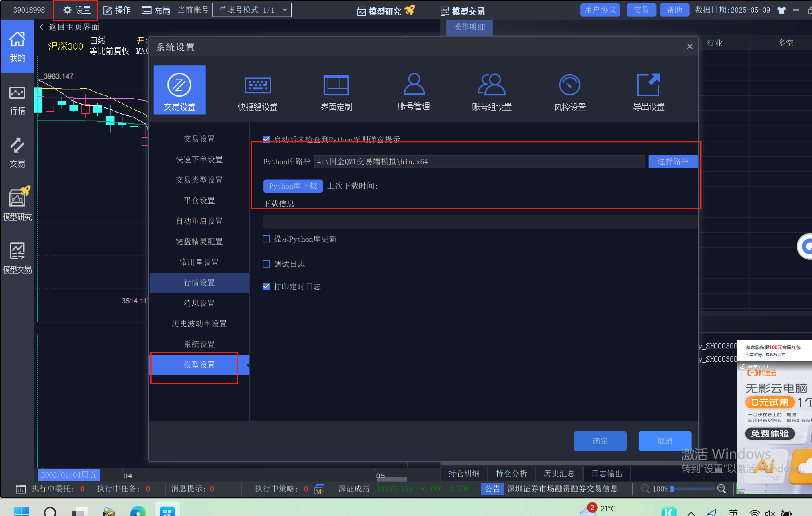Open the 设置 menu in top bar
Screen dimensions: 812x516
[76, 10]
